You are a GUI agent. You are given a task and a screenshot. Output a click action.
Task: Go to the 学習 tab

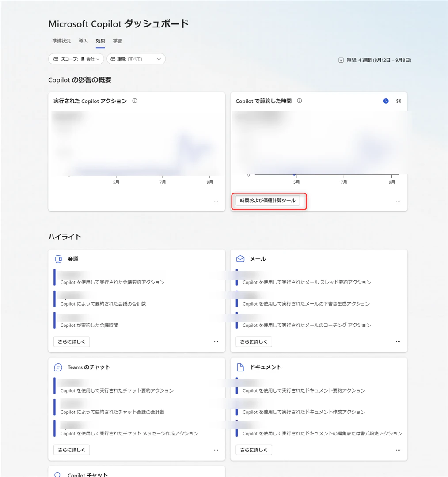(x=118, y=41)
